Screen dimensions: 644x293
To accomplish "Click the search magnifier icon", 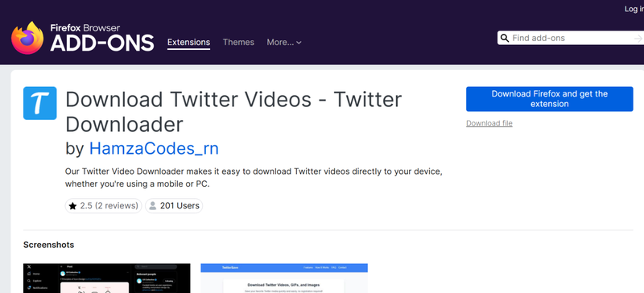I will pyautogui.click(x=505, y=38).
